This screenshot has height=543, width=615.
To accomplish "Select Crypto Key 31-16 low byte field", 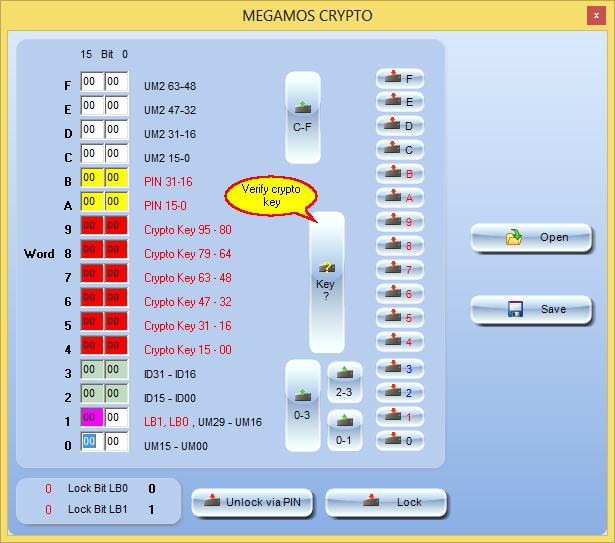I will [116, 321].
